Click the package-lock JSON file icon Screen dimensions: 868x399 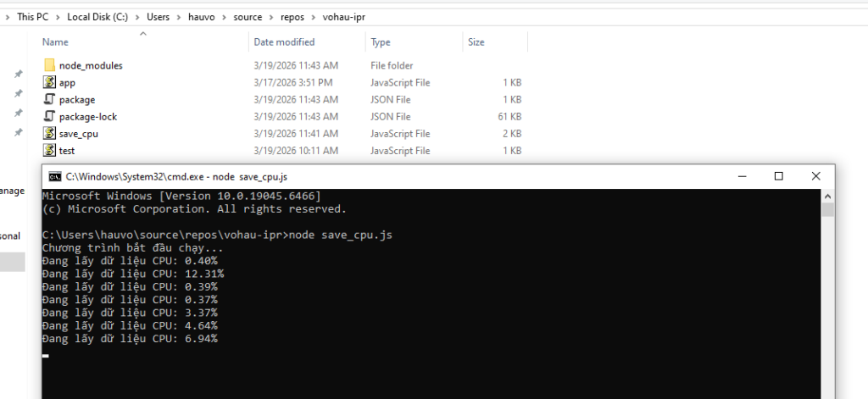coord(50,117)
